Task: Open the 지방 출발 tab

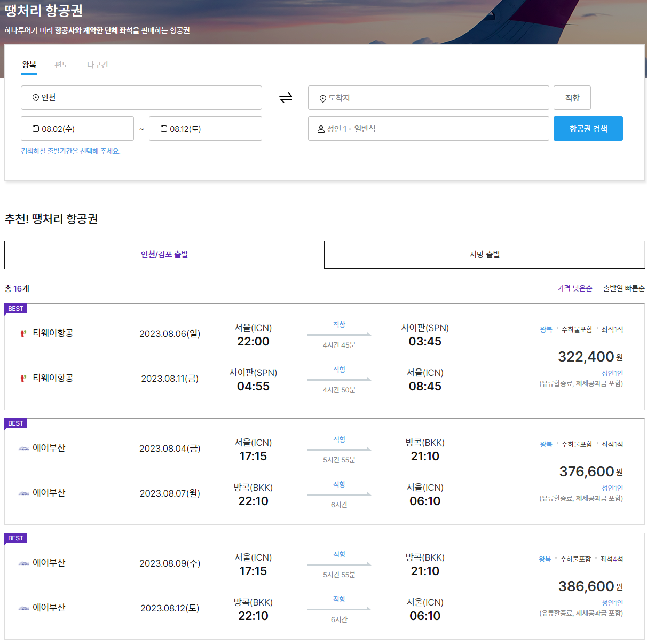Action: tap(485, 255)
